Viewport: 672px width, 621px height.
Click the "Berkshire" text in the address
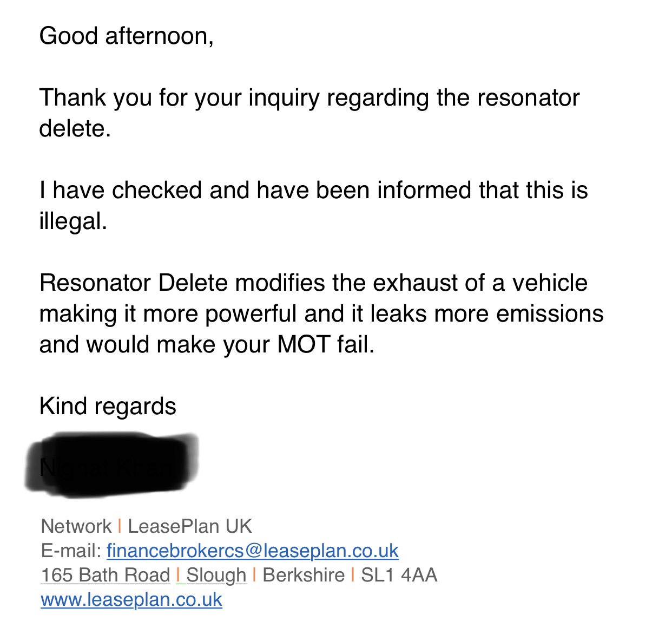[x=304, y=575]
